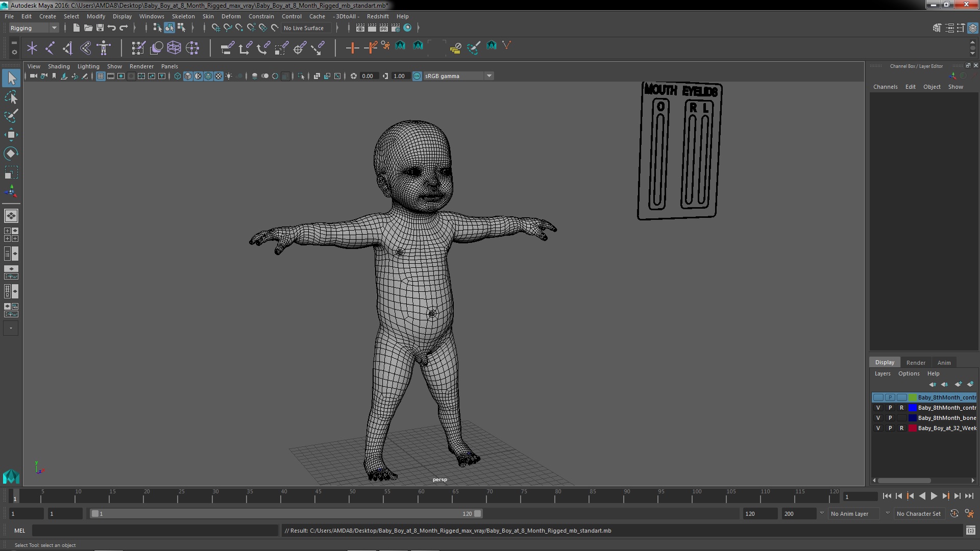The height and width of the screenshot is (551, 980).
Task: Click the Create Locator shelf icon
Action: pos(32,48)
